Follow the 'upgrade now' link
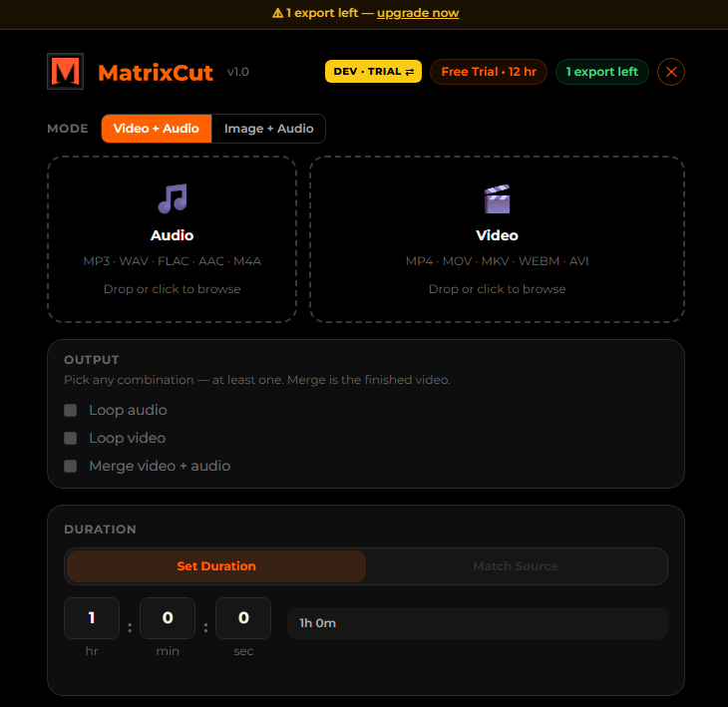This screenshot has height=707, width=728. (x=418, y=13)
